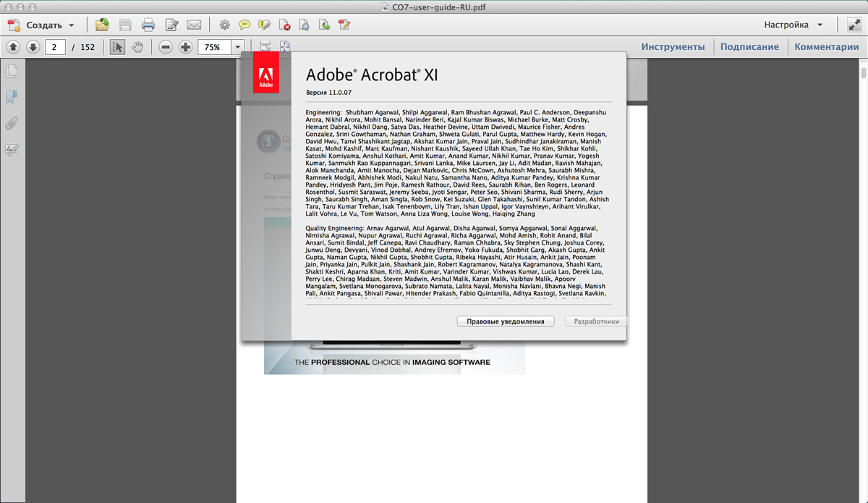
Task: Activate the Hand pan tool
Action: coord(137,47)
